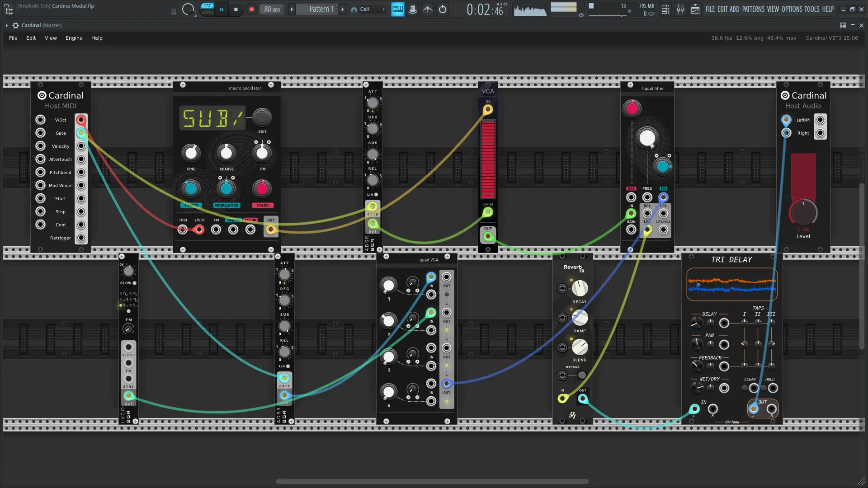Click the tempo field showing 80.000
868x488 pixels.
(x=272, y=9)
